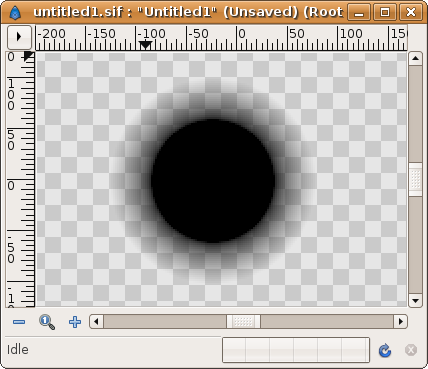428x369 pixels.
Task: Click the up arrow on the vertical scrollbar
Action: (415, 59)
